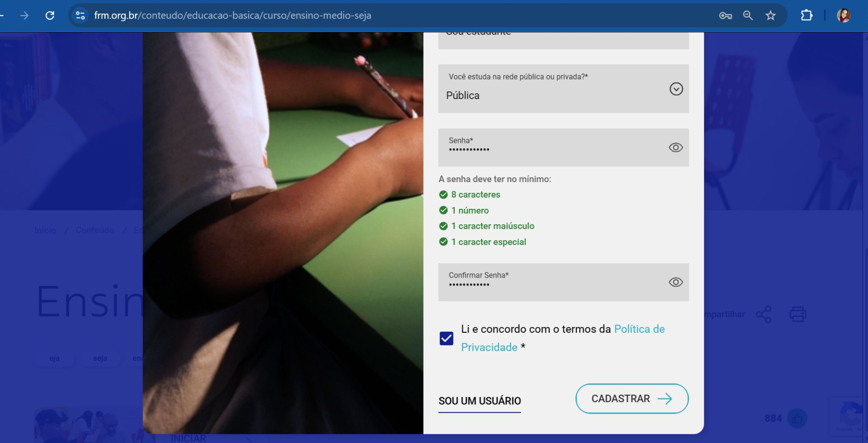Open the Chrome profile avatar

tap(844, 15)
